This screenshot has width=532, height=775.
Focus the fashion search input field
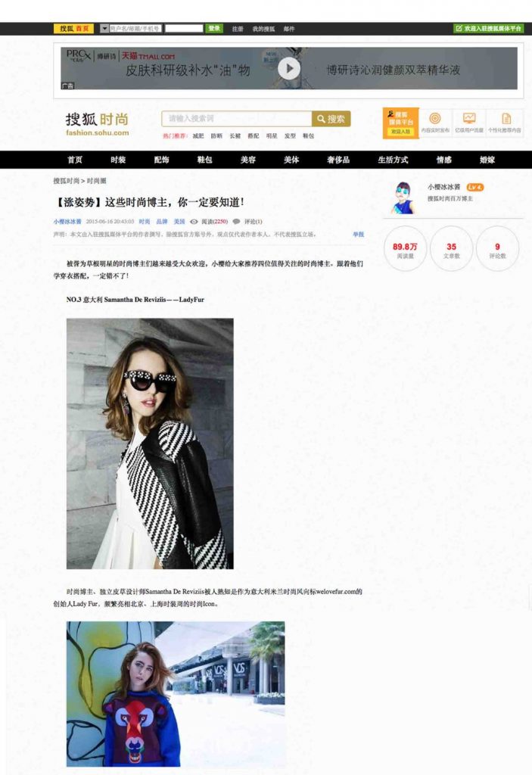237,119
